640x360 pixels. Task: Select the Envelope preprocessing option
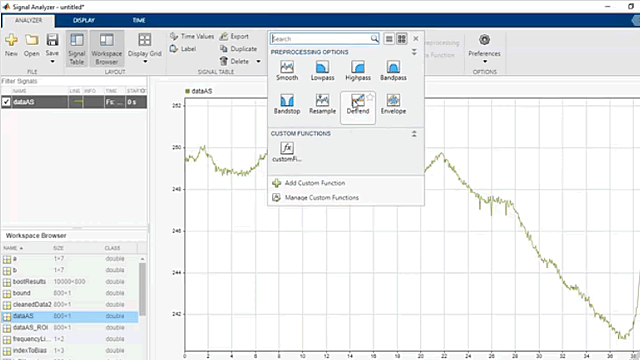click(393, 104)
